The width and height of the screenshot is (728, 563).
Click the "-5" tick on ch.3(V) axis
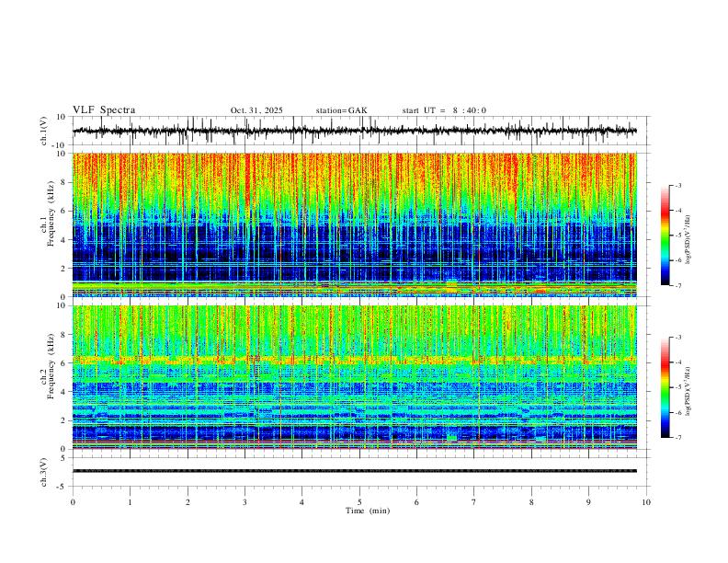coord(62,487)
